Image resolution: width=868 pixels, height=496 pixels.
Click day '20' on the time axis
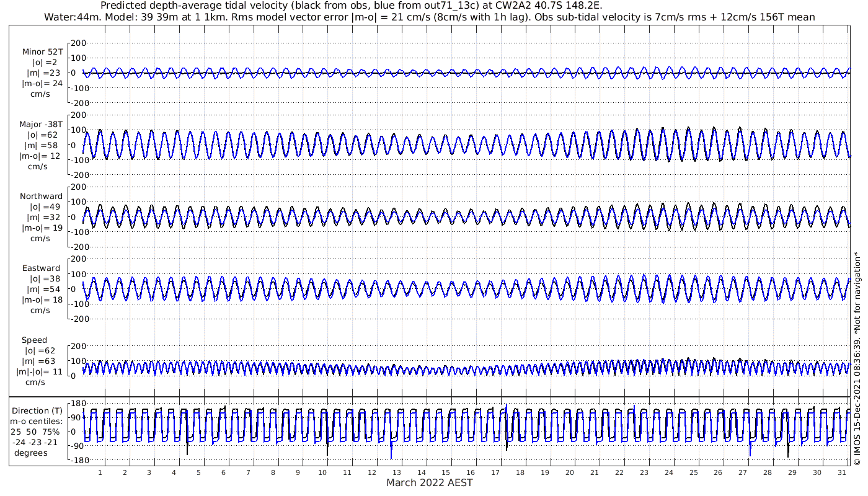pyautogui.click(x=570, y=473)
